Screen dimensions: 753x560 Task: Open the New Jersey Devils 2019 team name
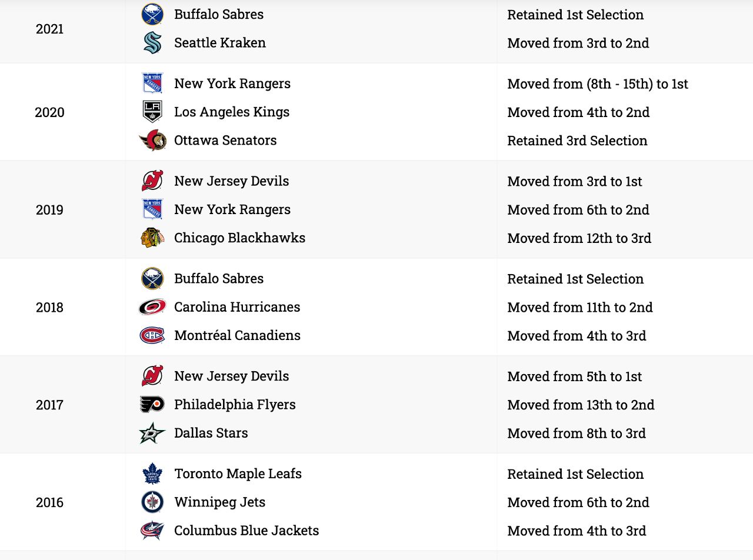231,181
